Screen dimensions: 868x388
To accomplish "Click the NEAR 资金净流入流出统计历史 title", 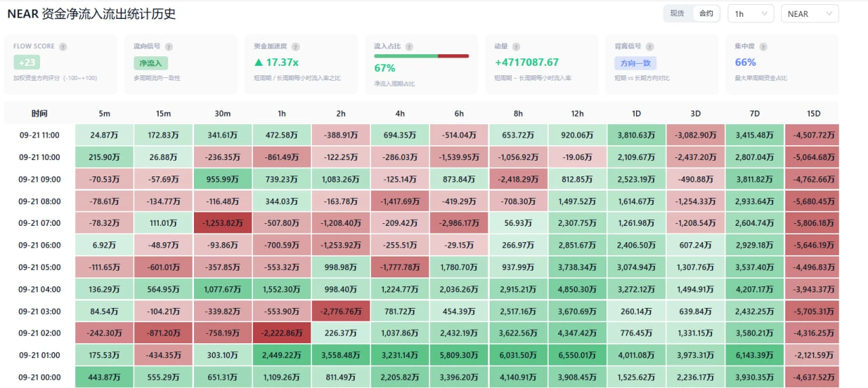I will pos(92,14).
